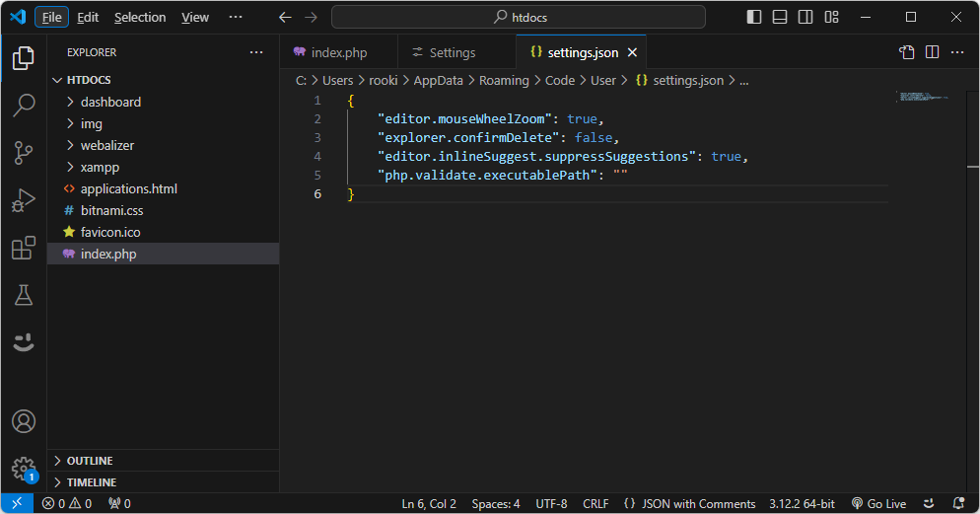This screenshot has height=514, width=980.
Task: Click the ports forwarded indicator
Action: coord(119,503)
